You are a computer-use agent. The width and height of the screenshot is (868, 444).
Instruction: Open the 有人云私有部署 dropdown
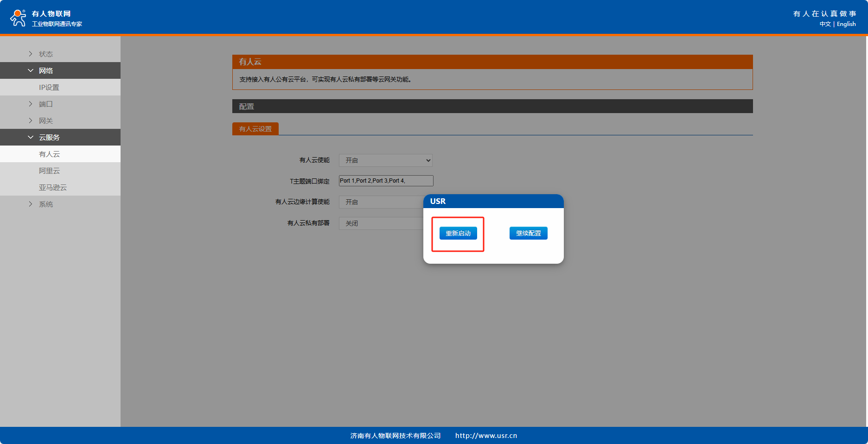pyautogui.click(x=380, y=223)
